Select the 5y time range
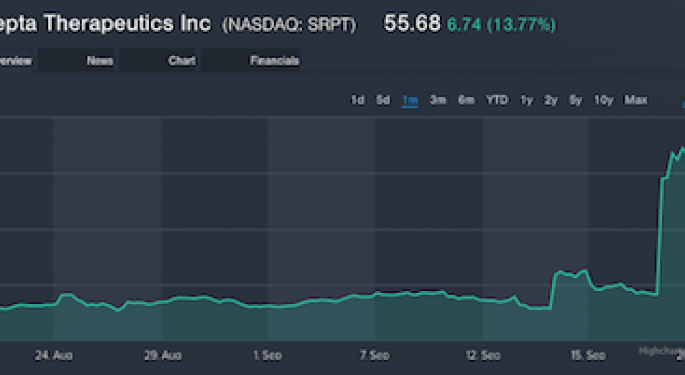This screenshot has height=375, width=685. [576, 100]
